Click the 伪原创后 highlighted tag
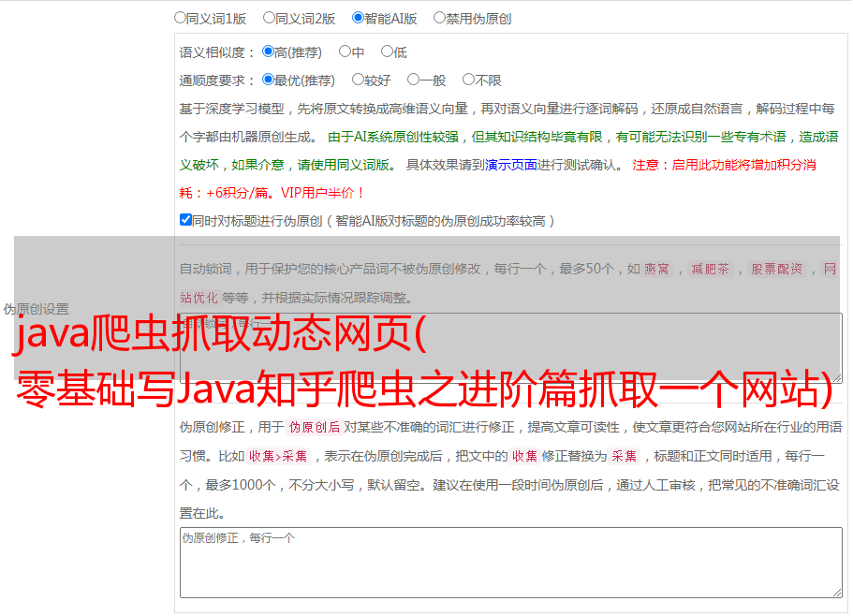Image resolution: width=853 pixels, height=616 pixels. point(315,427)
